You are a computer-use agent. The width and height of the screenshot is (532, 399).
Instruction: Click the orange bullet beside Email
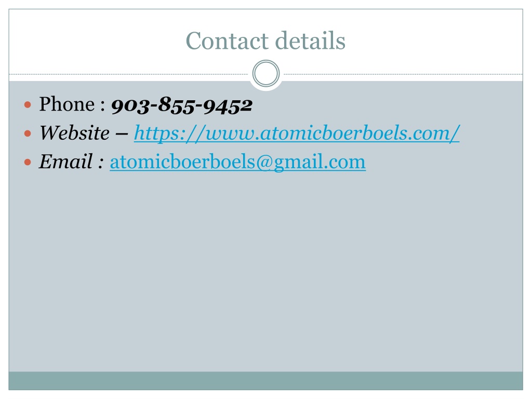[x=28, y=162]
